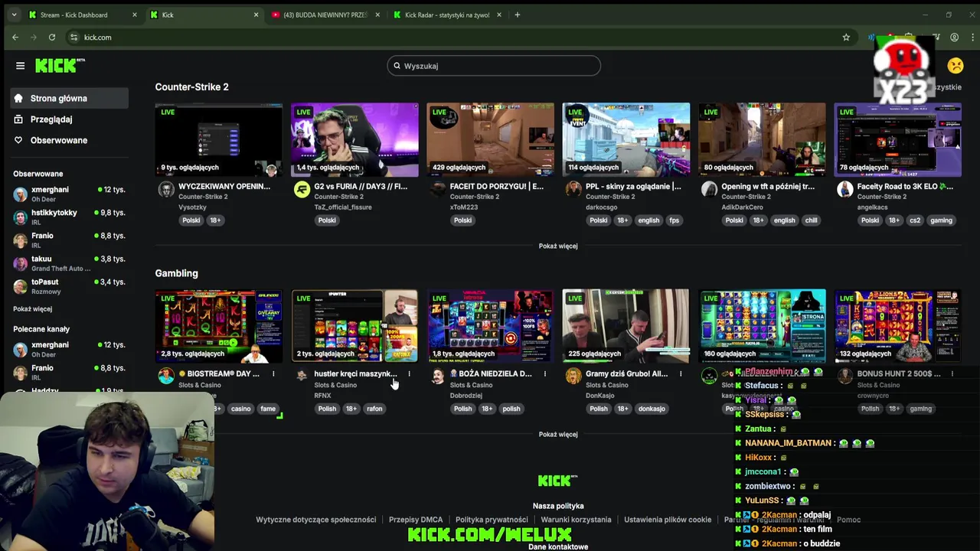The width and height of the screenshot is (980, 551).
Task: Open Dobrodziej channel avatar
Action: [x=437, y=376]
